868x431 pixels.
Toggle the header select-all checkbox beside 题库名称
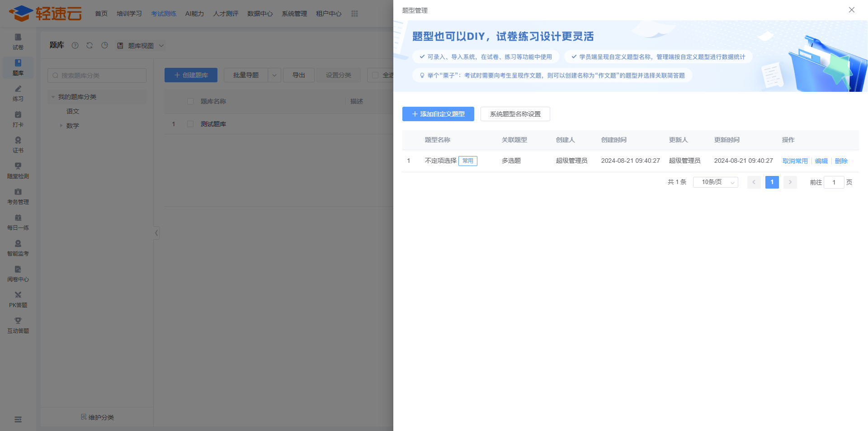[x=190, y=101]
